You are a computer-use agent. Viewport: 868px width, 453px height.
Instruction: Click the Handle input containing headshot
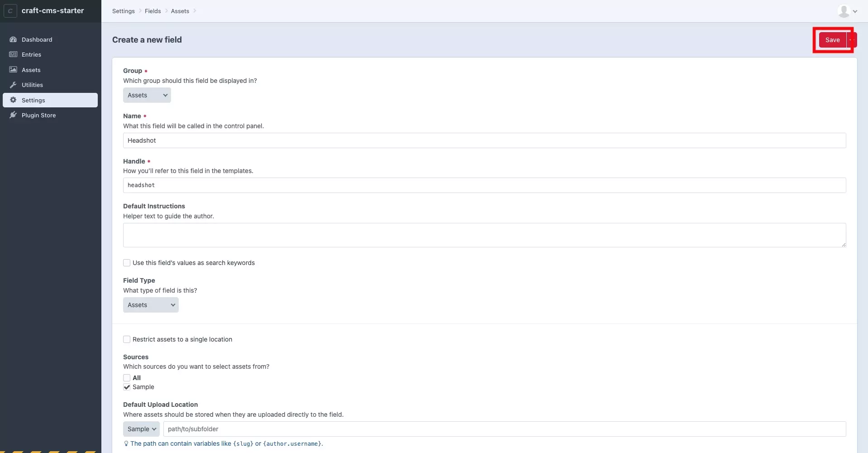click(484, 185)
